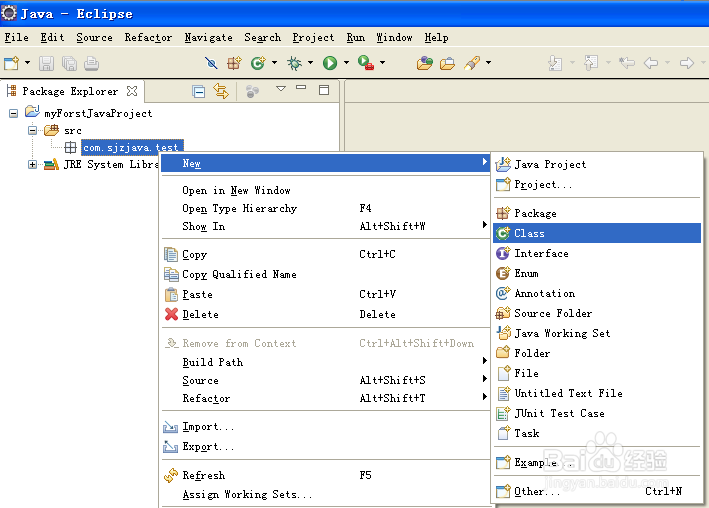This screenshot has height=508, width=709.
Task: Click the Open Task toolbar icon
Action: coord(447,63)
